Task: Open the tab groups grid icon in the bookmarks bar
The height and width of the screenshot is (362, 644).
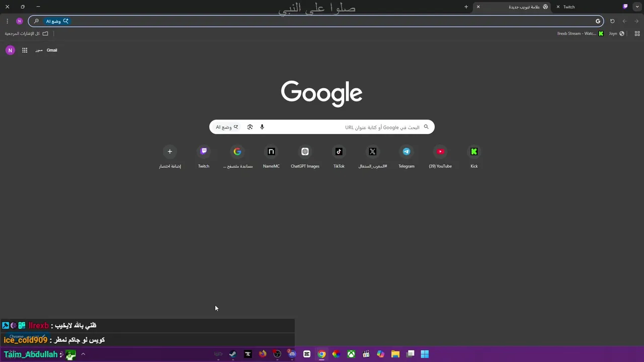Action: (x=637, y=34)
